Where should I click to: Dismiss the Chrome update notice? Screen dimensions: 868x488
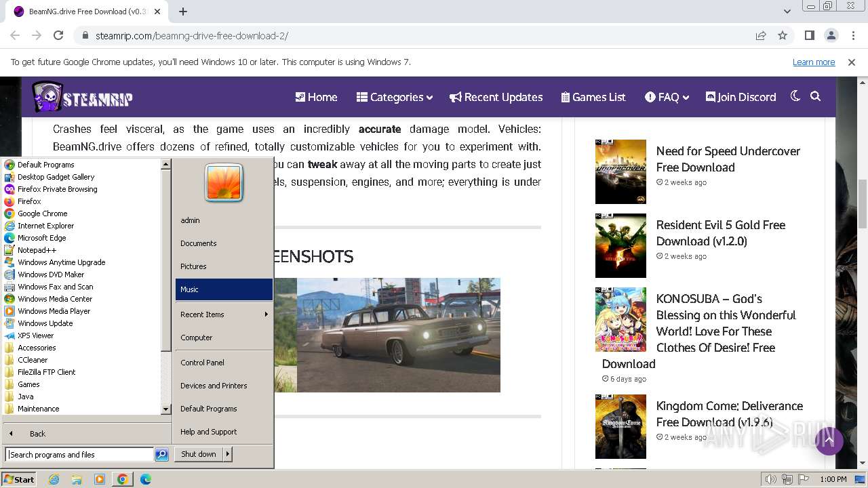852,62
